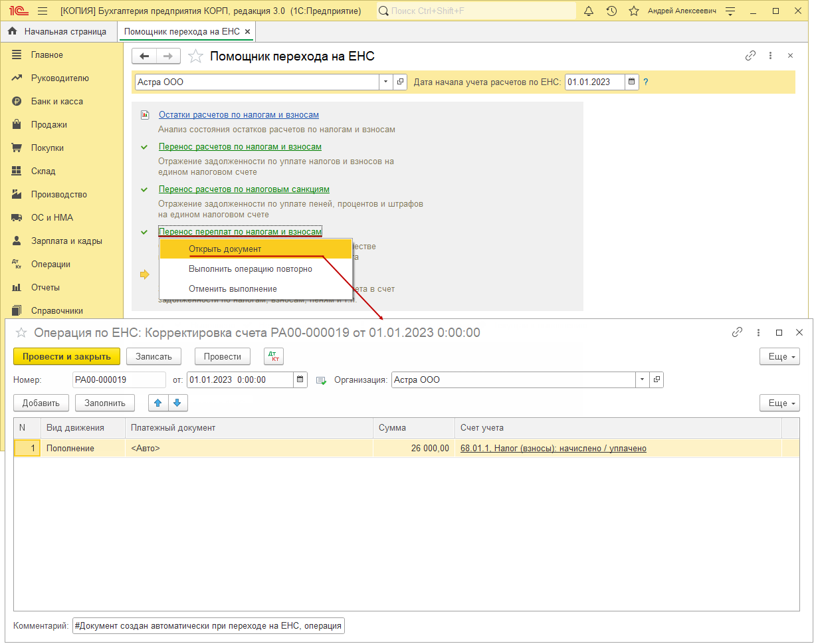This screenshot has width=814, height=644.
Task: Click the question mark help near date
Action: click(645, 82)
